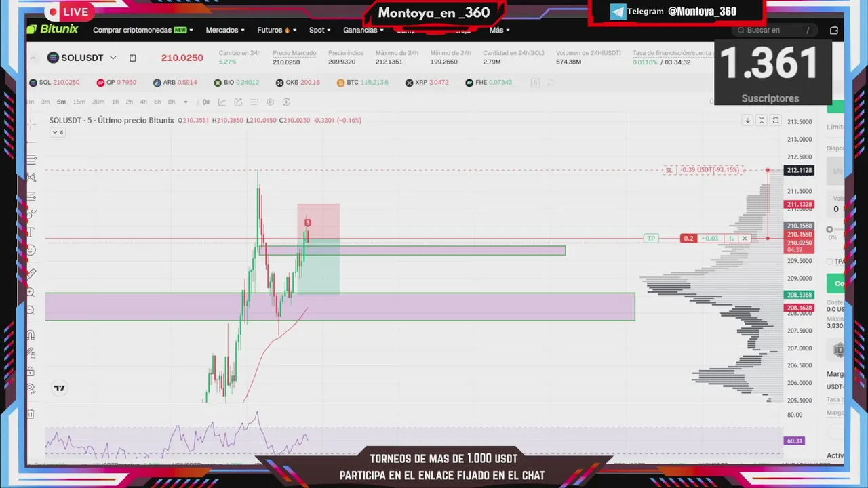
Task: Select the 15m timeframe
Action: pos(79,102)
